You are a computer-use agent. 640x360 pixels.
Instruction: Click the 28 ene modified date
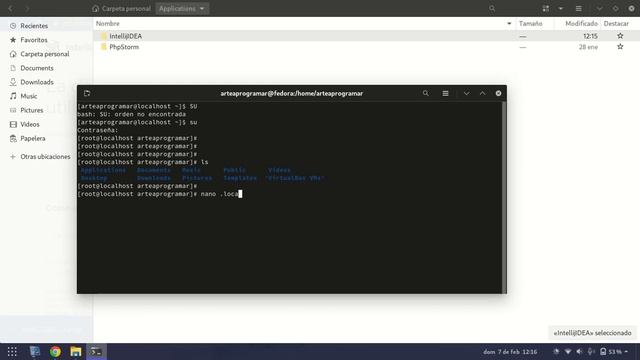point(588,47)
